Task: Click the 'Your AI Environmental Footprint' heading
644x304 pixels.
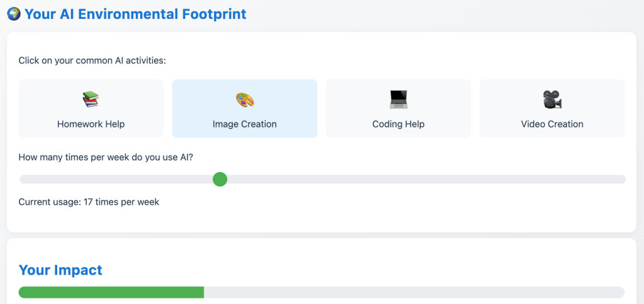Action: pos(135,14)
